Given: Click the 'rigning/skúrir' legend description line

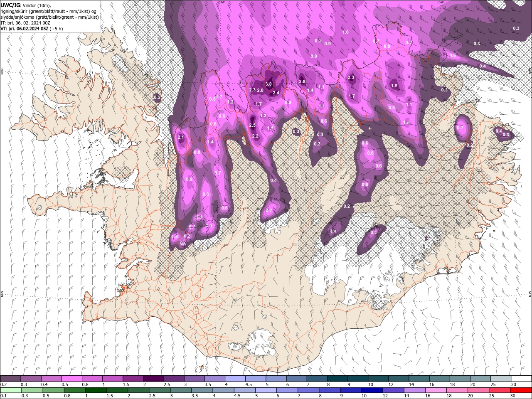Looking at the screenshot, I should 49,11.
